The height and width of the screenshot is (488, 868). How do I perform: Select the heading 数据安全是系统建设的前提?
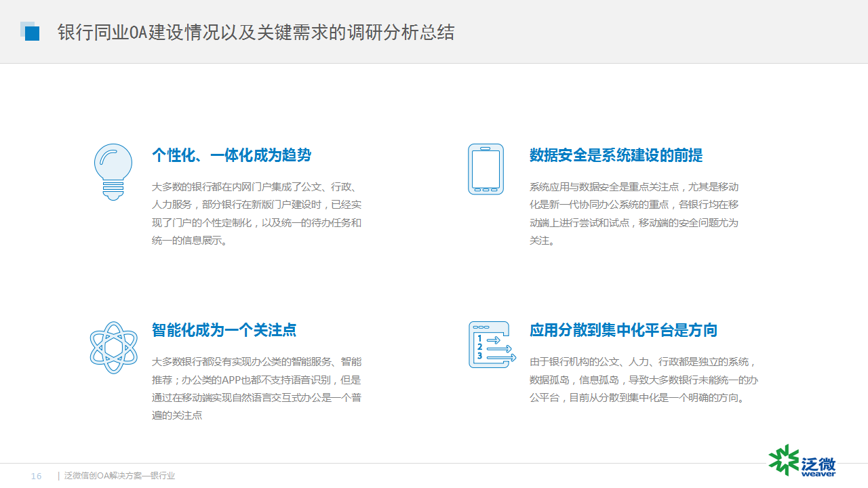point(616,155)
